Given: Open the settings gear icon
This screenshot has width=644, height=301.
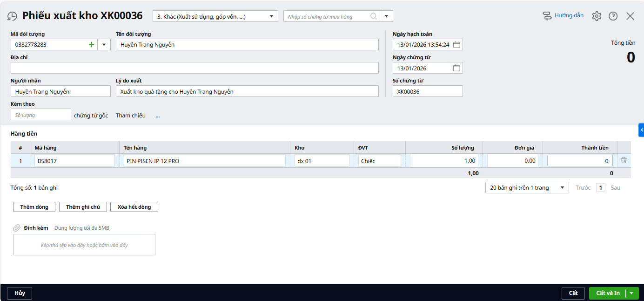Looking at the screenshot, I should click(x=597, y=16).
